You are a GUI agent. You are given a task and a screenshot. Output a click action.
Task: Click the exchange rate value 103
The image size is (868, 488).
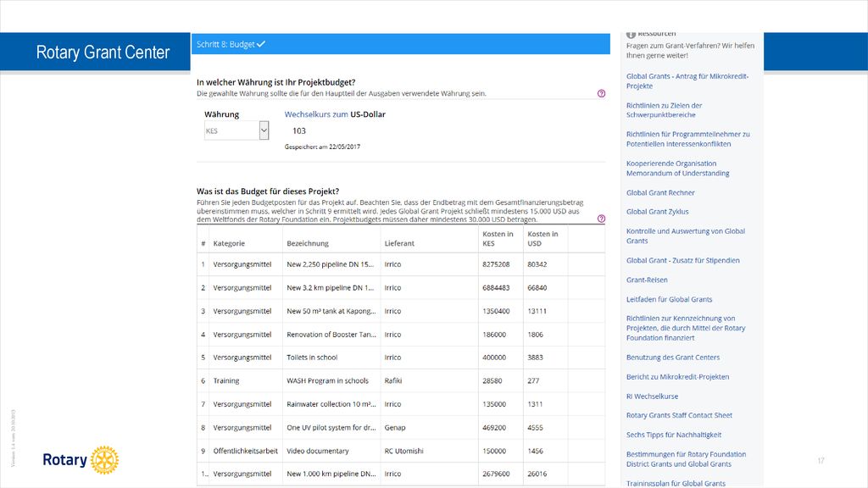click(x=299, y=131)
